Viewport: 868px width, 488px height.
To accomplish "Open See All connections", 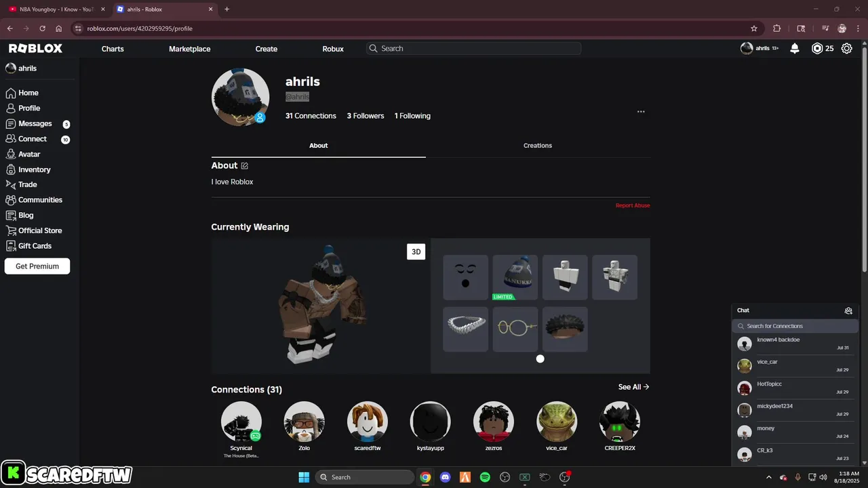I will point(634,387).
